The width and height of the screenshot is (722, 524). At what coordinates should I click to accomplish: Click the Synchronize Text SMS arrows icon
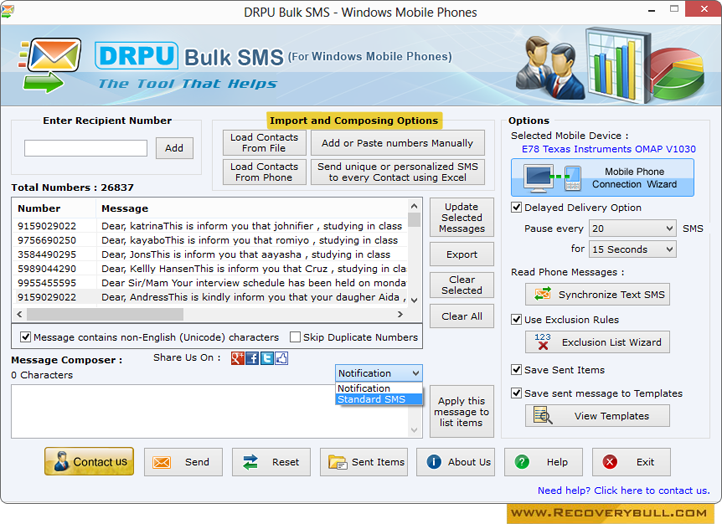coord(542,294)
